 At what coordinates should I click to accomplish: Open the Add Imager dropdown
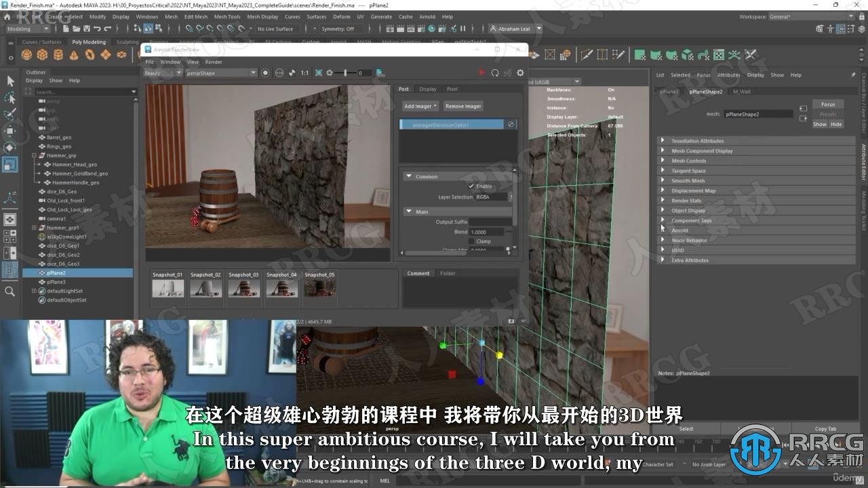(420, 106)
